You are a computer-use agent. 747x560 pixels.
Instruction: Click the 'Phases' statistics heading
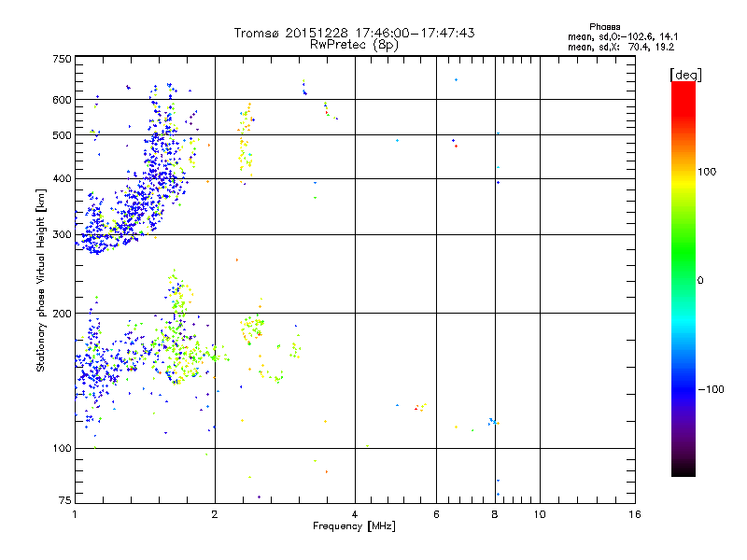[x=604, y=27]
